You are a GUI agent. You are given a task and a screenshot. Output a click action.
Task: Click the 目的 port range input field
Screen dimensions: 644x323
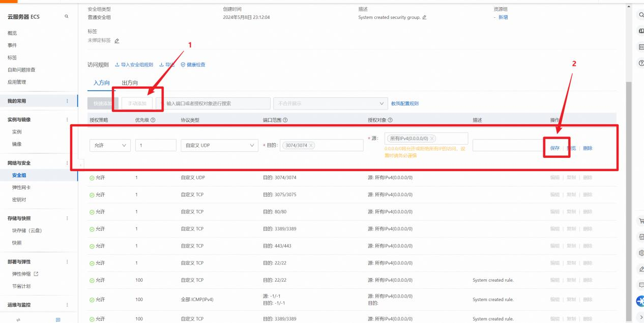click(x=323, y=145)
